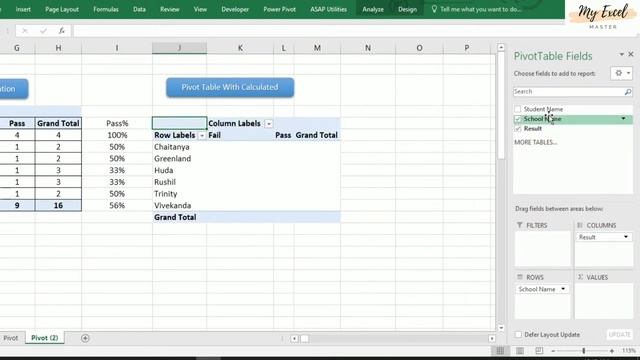Viewport: 640px width, 360px height.
Task: Select column J header
Action: tap(179, 48)
